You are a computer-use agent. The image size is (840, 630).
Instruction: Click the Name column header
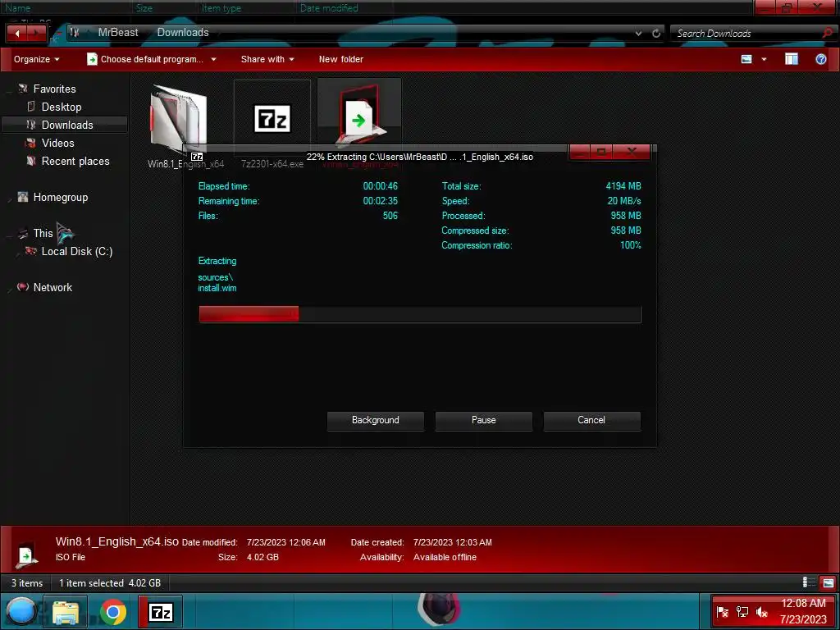click(x=18, y=8)
